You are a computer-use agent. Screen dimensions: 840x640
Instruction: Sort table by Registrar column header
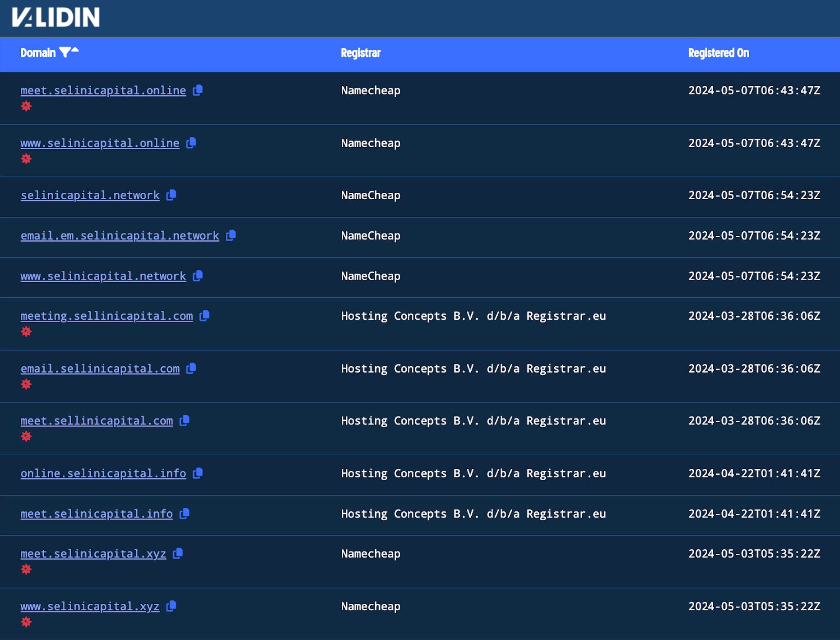pyautogui.click(x=360, y=53)
